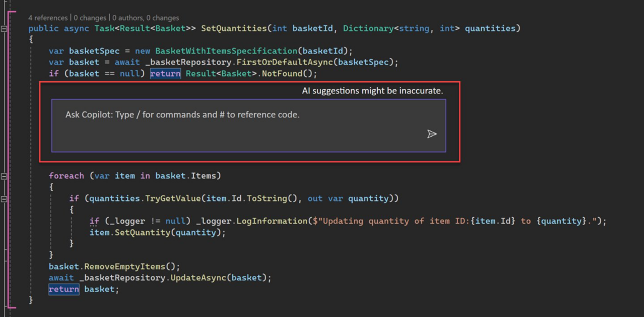Submit the Copilot prompt via send arrow icon
644x317 pixels.
pyautogui.click(x=432, y=134)
